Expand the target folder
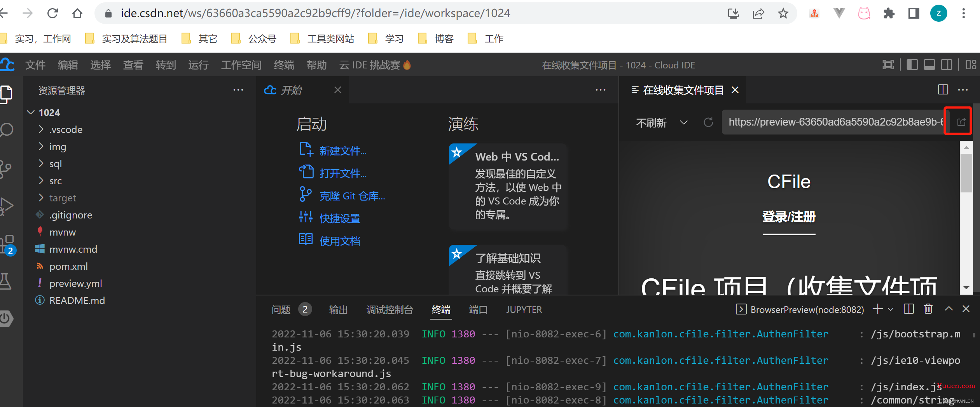The height and width of the screenshot is (407, 980). (x=41, y=197)
